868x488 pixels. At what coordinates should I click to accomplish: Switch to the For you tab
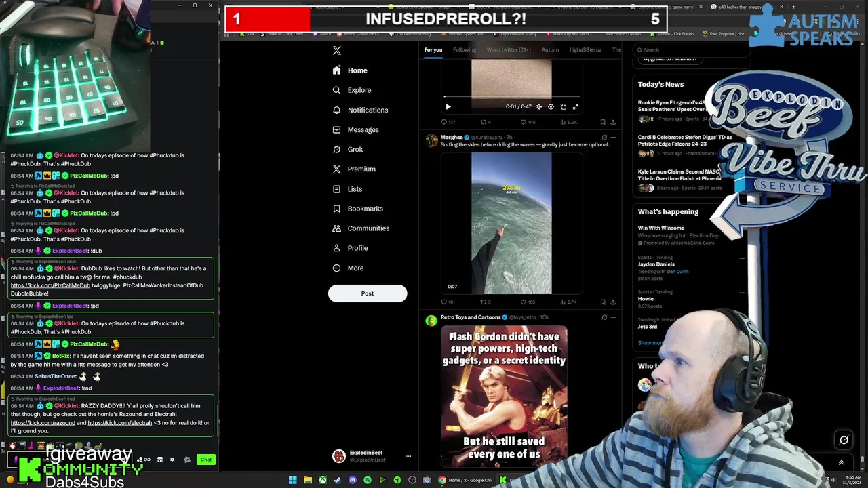433,49
